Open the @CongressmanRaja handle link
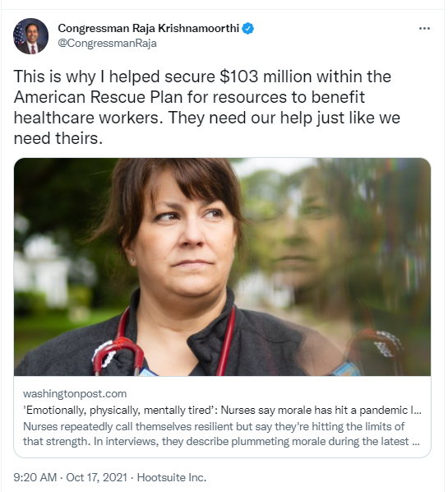This screenshot has height=492, width=448. 107,43
